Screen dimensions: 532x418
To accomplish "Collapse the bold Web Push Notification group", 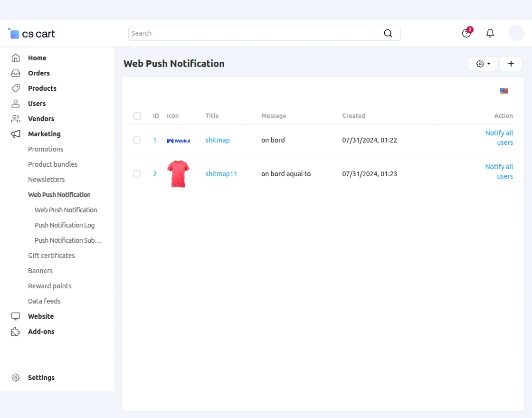I will click(59, 195).
